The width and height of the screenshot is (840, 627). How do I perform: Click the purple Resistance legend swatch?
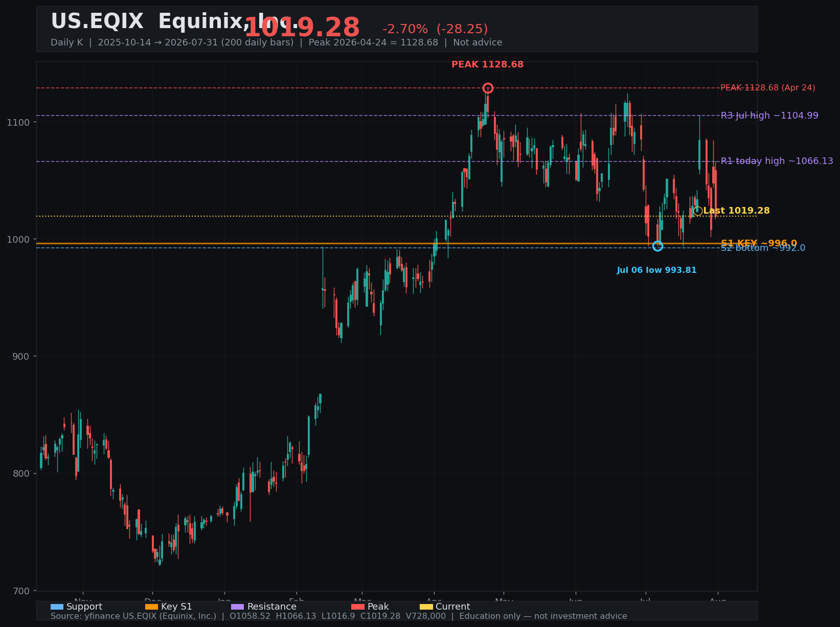point(238,607)
